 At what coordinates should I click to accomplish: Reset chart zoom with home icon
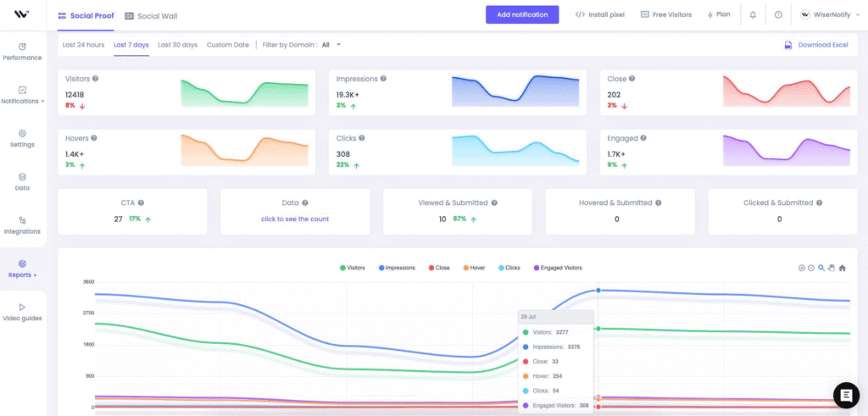coord(843,268)
